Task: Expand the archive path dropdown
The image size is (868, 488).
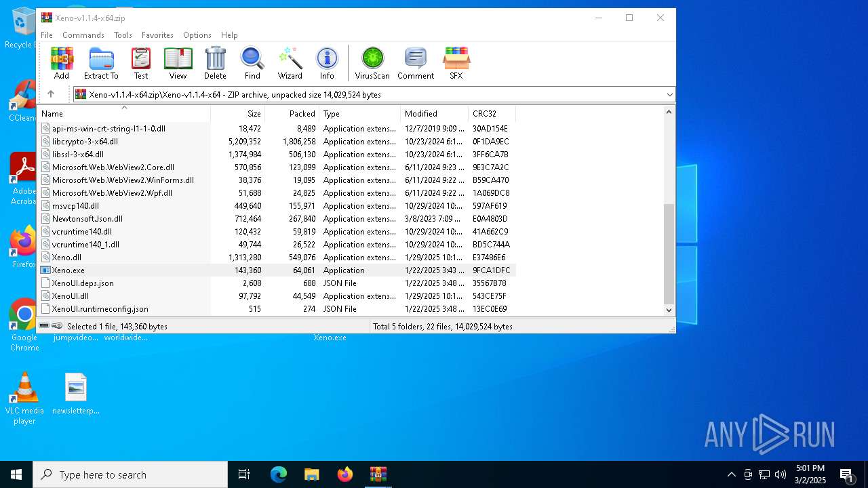Action: click(670, 95)
